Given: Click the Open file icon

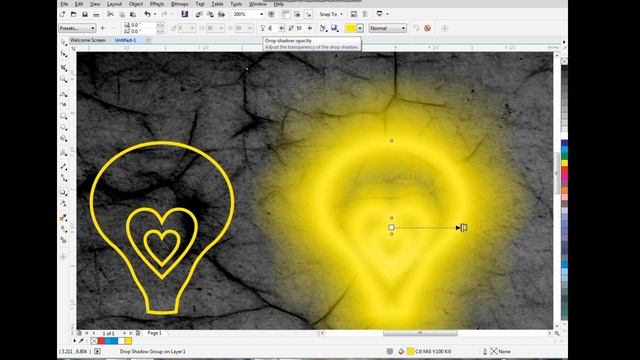Looking at the screenshot, I should (73, 14).
